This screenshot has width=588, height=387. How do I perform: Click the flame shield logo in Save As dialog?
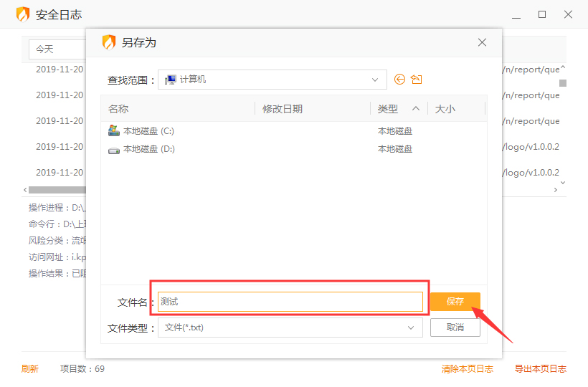(x=108, y=42)
